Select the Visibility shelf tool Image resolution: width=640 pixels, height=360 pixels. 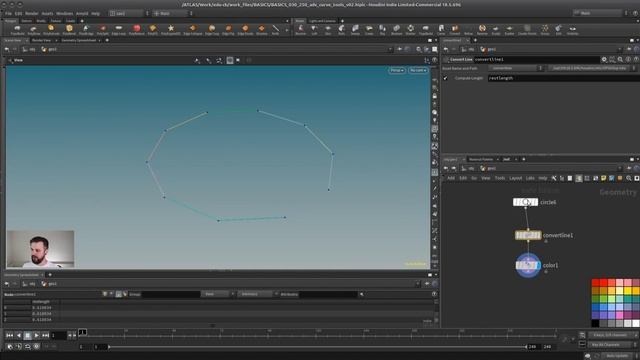tap(573, 29)
